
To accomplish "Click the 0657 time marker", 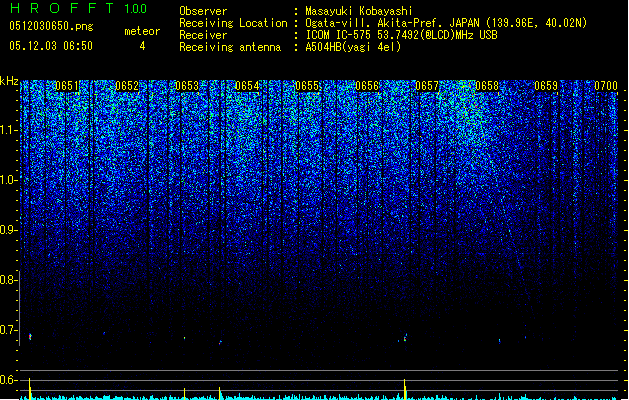I will 427,86.
